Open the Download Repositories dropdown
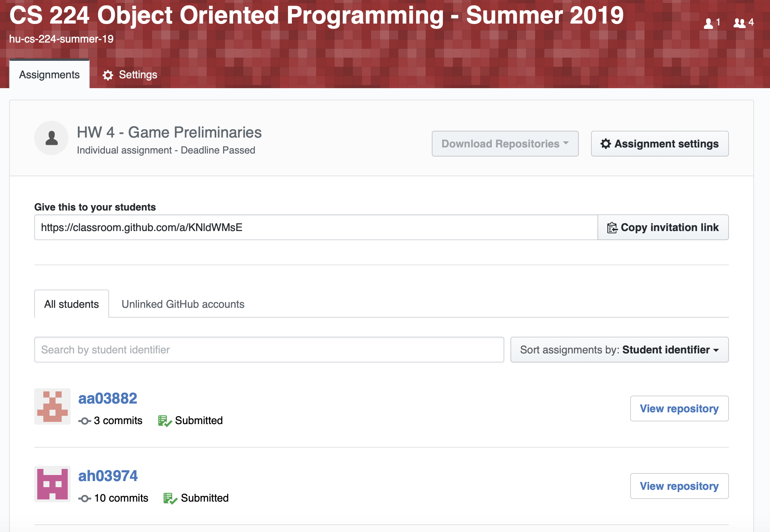Screen dimensions: 770x532 click(x=505, y=144)
